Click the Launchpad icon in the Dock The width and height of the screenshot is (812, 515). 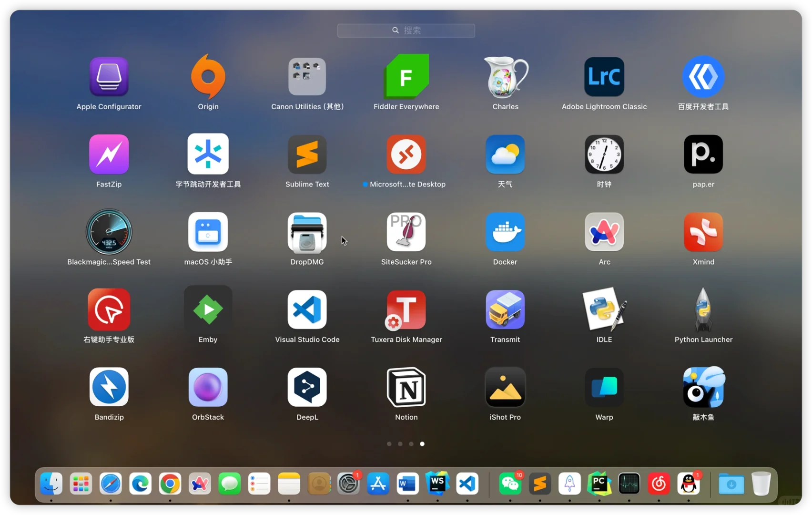point(81,484)
